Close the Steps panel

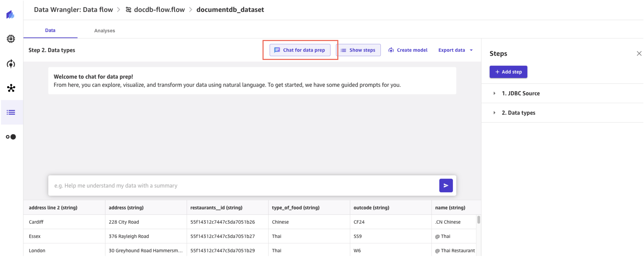point(639,54)
